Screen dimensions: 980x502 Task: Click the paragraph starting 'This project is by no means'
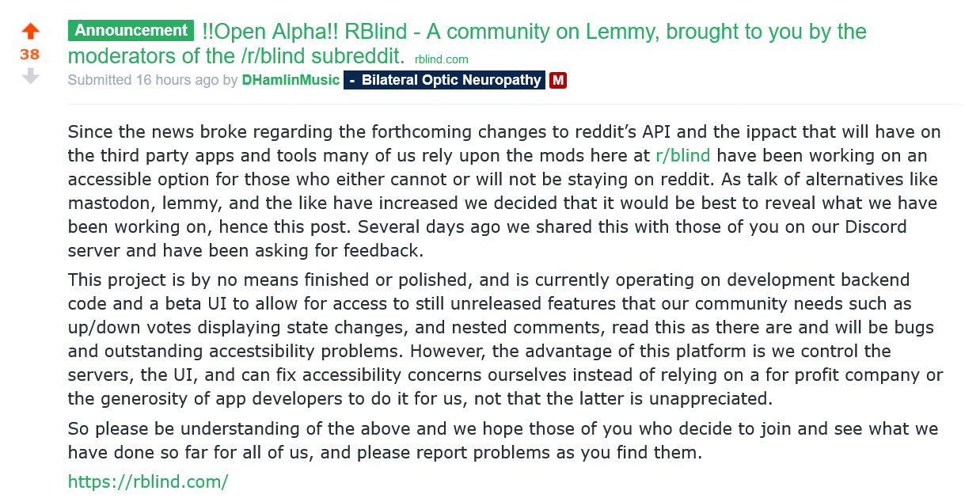tap(506, 339)
